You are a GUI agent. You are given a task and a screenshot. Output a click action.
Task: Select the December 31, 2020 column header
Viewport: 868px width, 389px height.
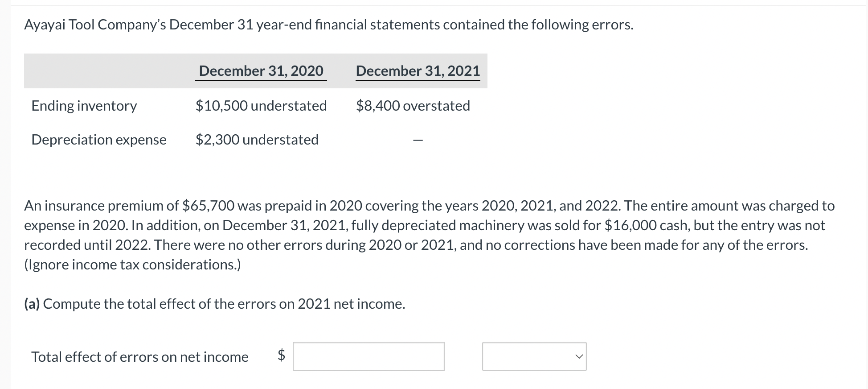click(x=261, y=70)
